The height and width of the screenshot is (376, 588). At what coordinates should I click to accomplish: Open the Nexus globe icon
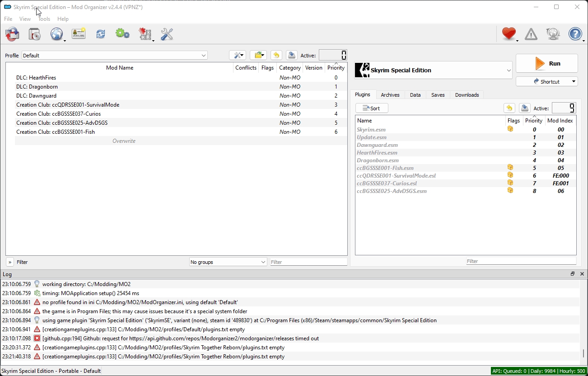click(x=56, y=34)
